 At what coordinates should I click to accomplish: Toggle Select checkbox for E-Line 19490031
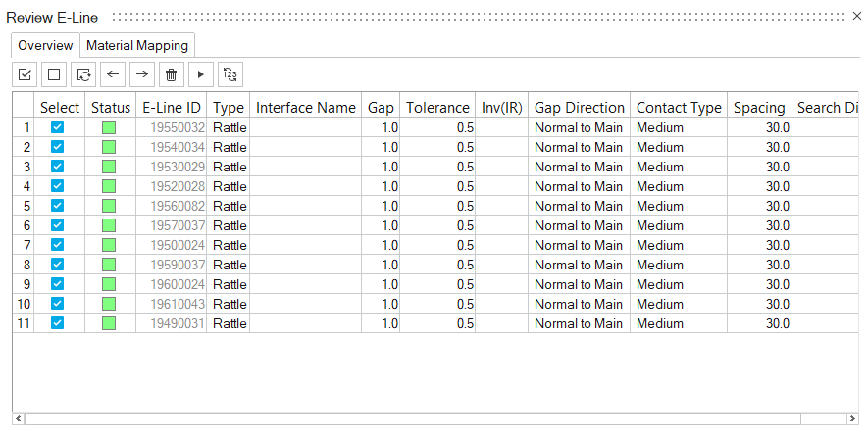coord(58,323)
